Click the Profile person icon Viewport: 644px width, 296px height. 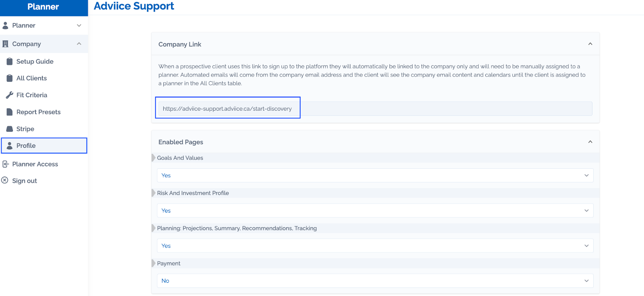10,146
